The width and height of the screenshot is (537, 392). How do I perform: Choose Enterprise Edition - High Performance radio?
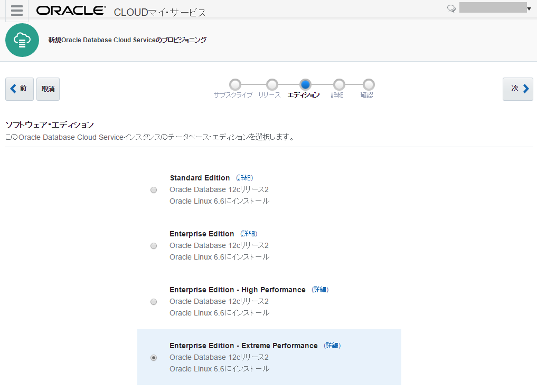(x=154, y=302)
